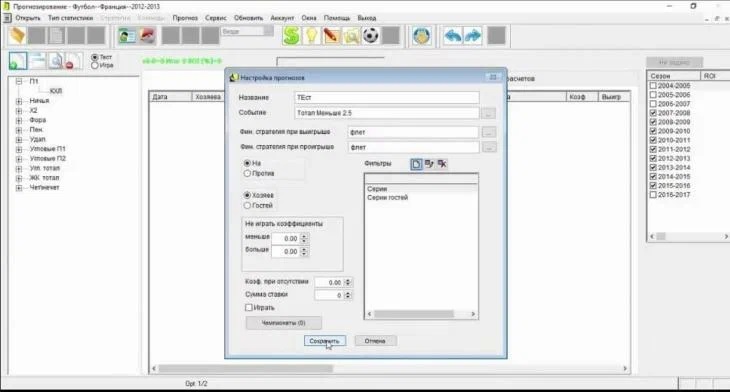Select the Гостей radio option
Image resolution: width=730 pixels, height=392 pixels.
click(247, 205)
